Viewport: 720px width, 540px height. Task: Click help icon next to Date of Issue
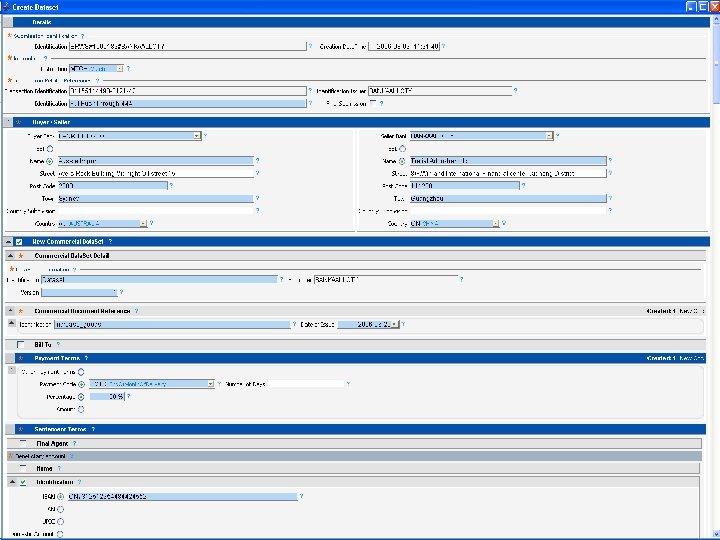(x=404, y=324)
